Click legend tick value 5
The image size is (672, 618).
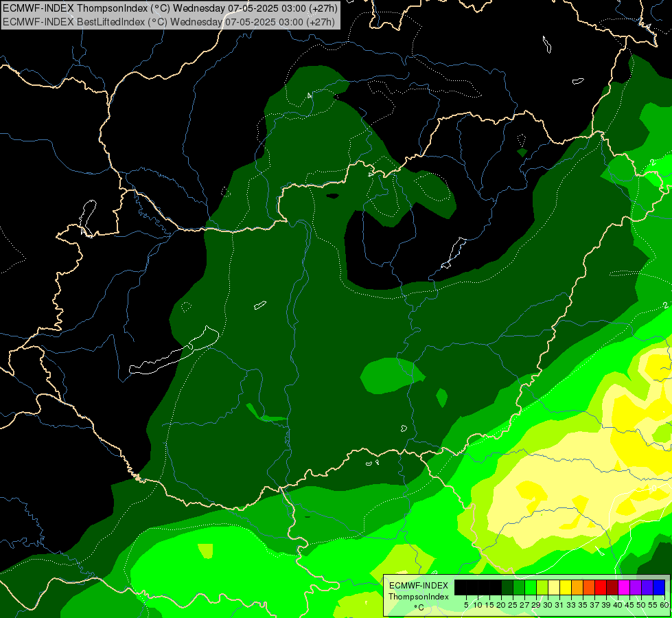tap(466, 605)
